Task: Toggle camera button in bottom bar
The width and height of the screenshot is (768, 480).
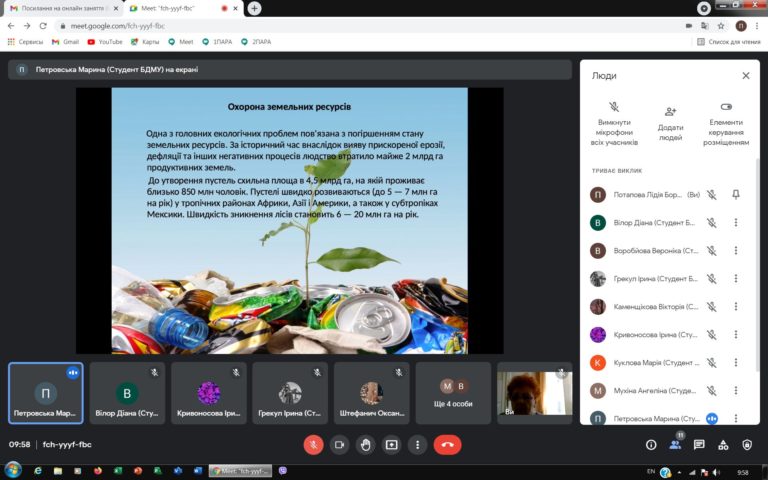Action: 339,445
